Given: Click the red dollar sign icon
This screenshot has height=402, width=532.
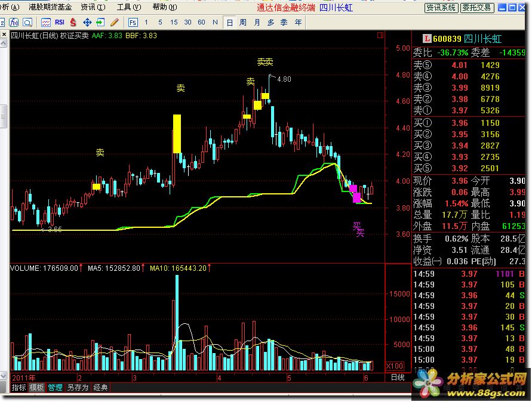Looking at the screenshot, I should coord(73,23).
